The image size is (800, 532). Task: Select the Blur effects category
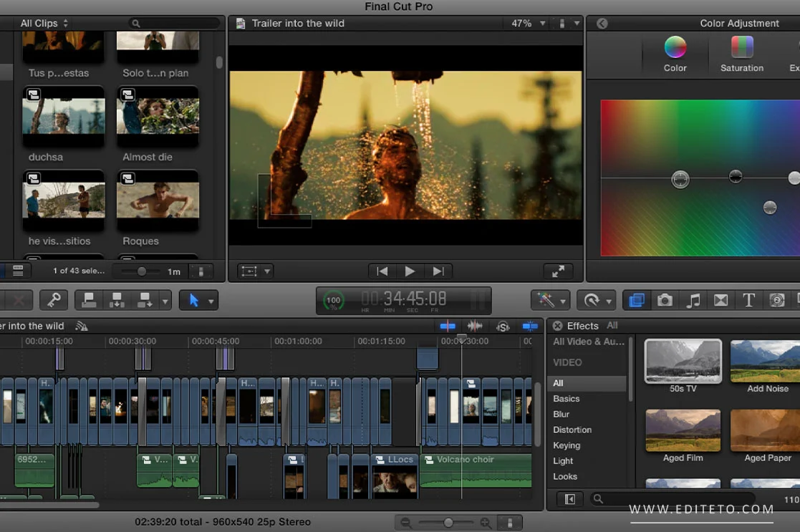pyautogui.click(x=588, y=414)
